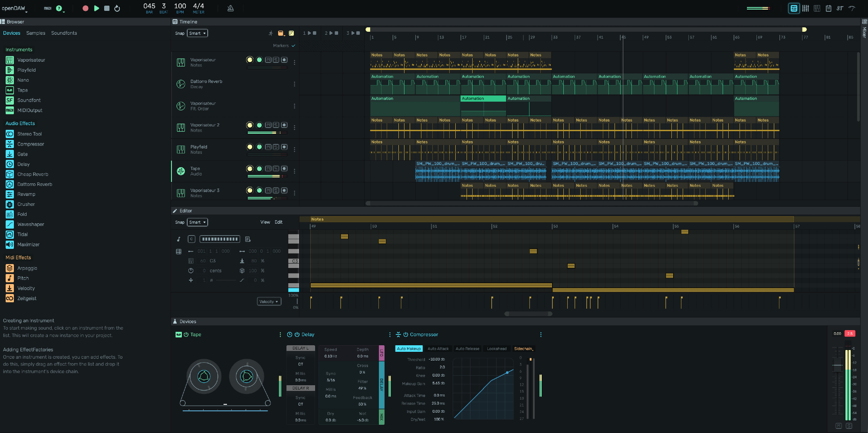Select the Arpeggio MIDI effect icon

coord(10,268)
